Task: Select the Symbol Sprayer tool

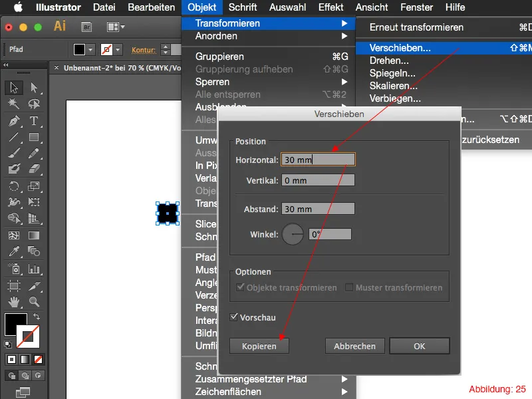Action: [14, 269]
